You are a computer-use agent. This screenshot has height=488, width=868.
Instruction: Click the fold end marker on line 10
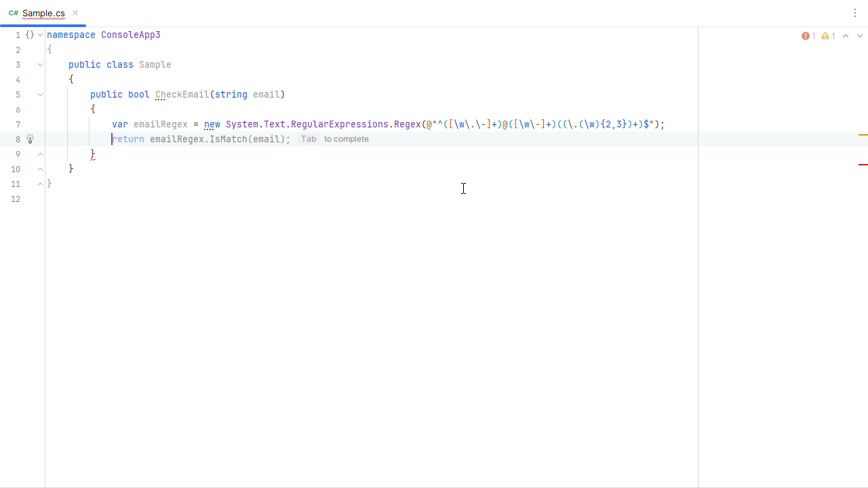click(x=40, y=169)
